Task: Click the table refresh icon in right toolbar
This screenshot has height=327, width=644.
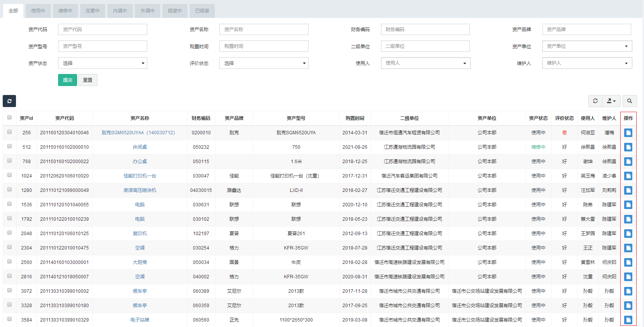Action: pos(595,101)
